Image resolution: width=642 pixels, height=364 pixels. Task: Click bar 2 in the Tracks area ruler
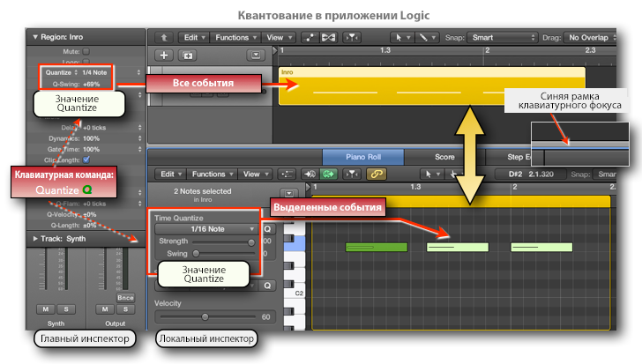(487, 50)
